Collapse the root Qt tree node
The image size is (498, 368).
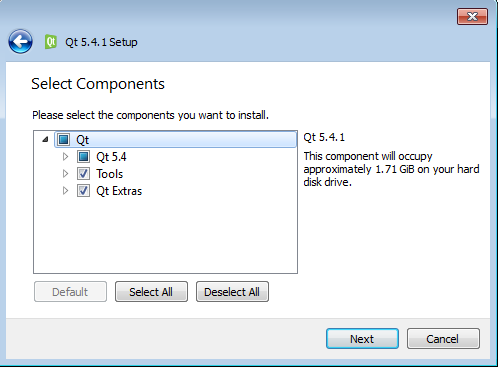45,140
